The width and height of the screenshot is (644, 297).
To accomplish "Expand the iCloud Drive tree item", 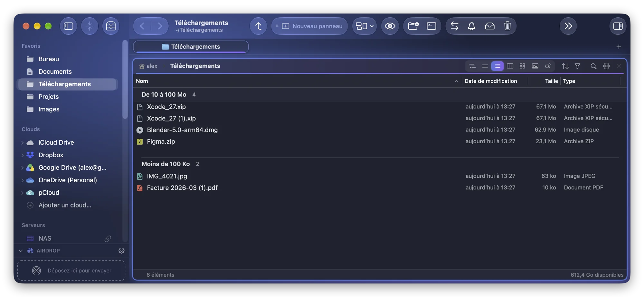I will click(22, 143).
